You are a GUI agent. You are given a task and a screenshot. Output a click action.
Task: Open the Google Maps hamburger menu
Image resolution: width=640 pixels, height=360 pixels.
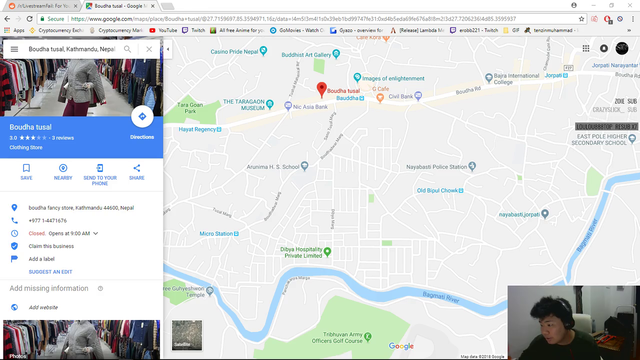pyautogui.click(x=14, y=49)
